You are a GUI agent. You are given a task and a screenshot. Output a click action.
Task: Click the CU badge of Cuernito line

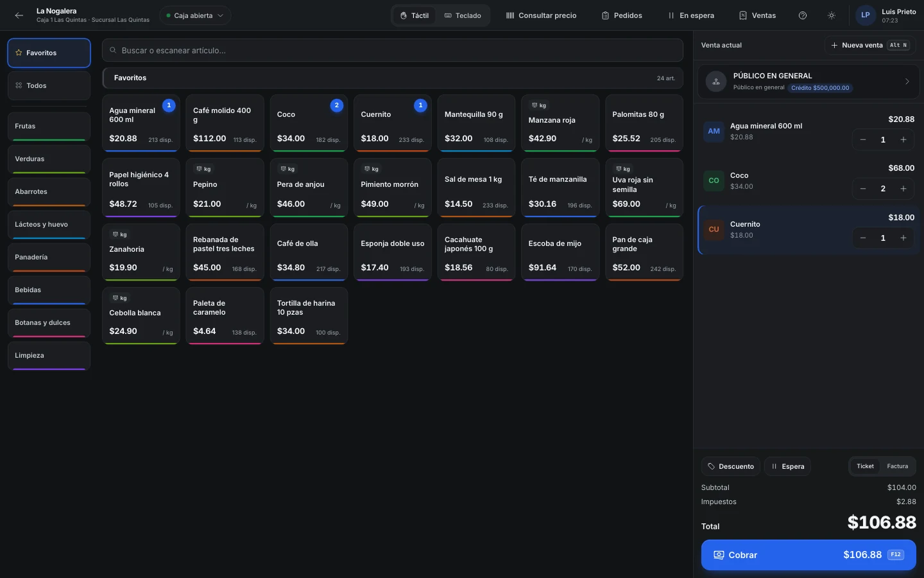click(x=714, y=229)
